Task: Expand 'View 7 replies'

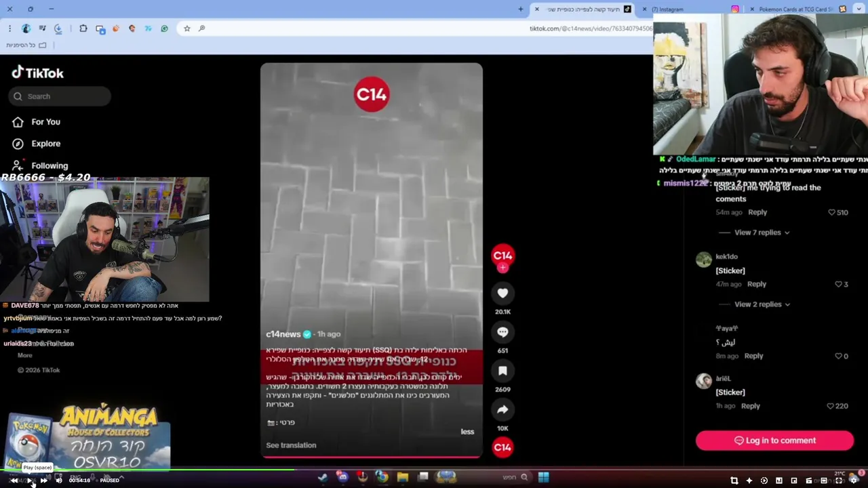Action: [x=762, y=232]
